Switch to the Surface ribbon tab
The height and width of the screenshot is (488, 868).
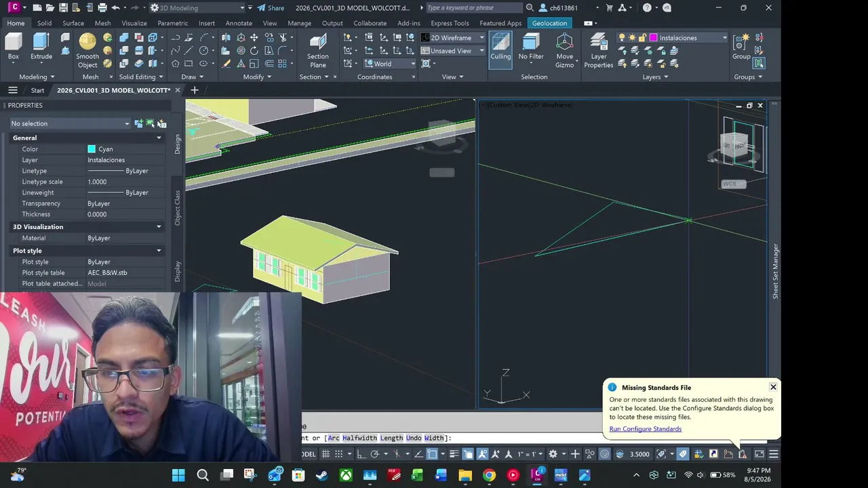(x=73, y=23)
